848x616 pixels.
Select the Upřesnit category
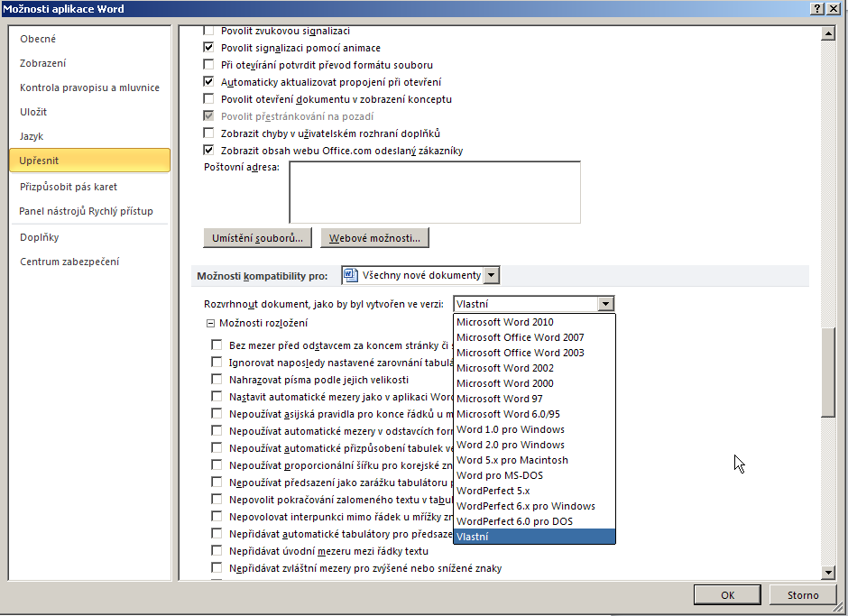click(90, 161)
